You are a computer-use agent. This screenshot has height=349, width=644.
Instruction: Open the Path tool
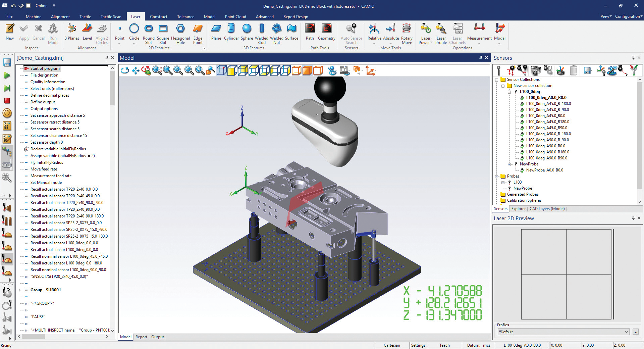point(310,32)
